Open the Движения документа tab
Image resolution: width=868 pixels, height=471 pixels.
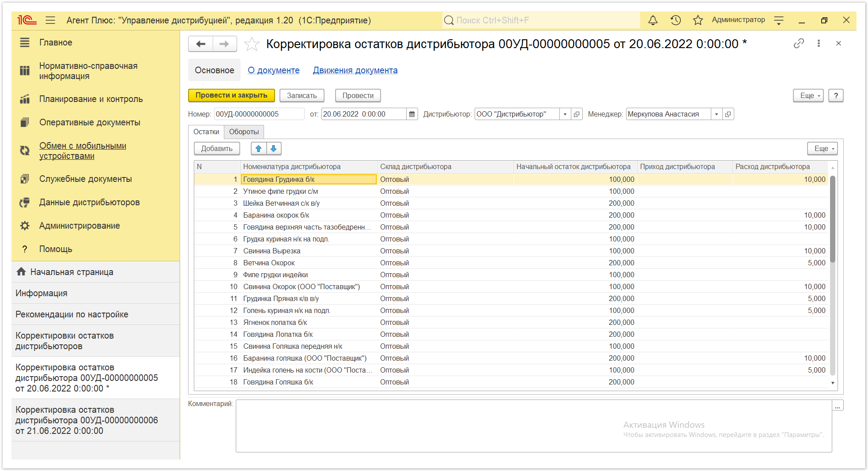coord(355,70)
